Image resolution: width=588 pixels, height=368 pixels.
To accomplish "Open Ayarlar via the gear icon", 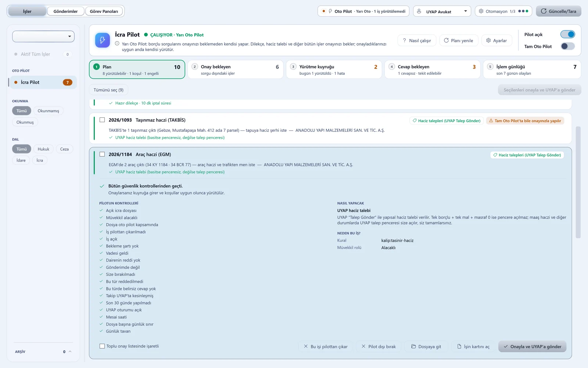I will pyautogui.click(x=488, y=40).
